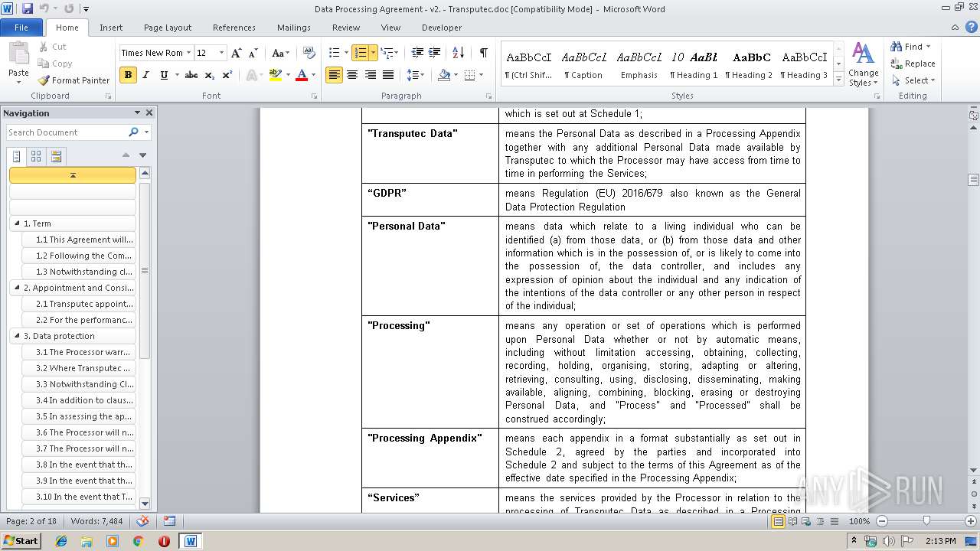The image size is (980, 551).
Task: Collapse '2. Appointment and Consi...' heading
Action: (18, 288)
